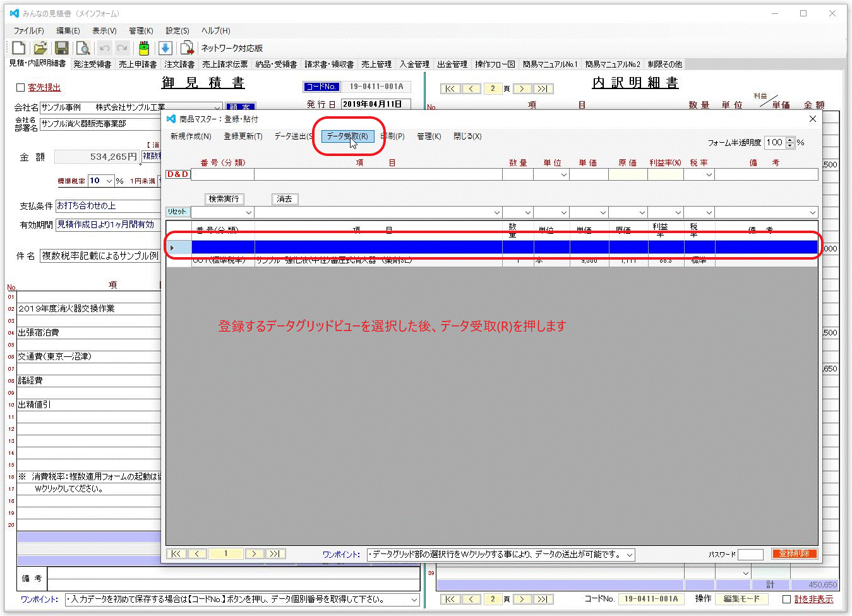Toggle the 計を非表示 checkbox
Image resolution: width=852 pixels, height=616 pixels.
click(x=786, y=599)
